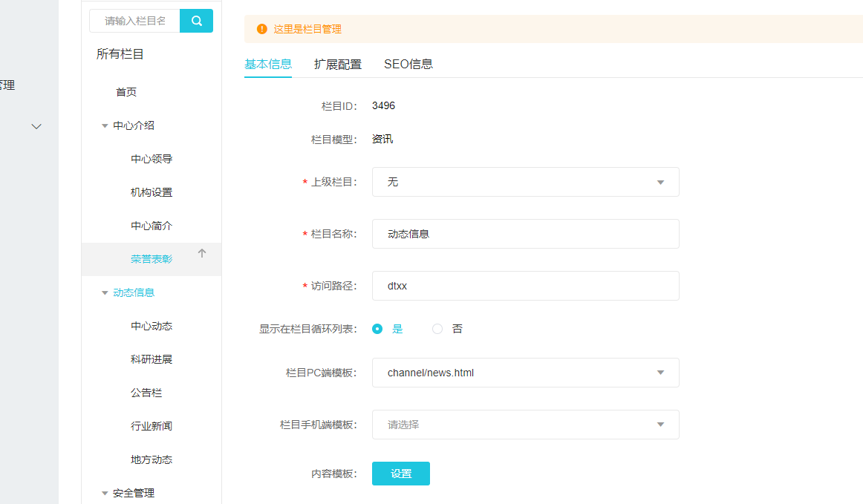
Task: Click the 设置 button for 内容模板
Action: click(401, 474)
